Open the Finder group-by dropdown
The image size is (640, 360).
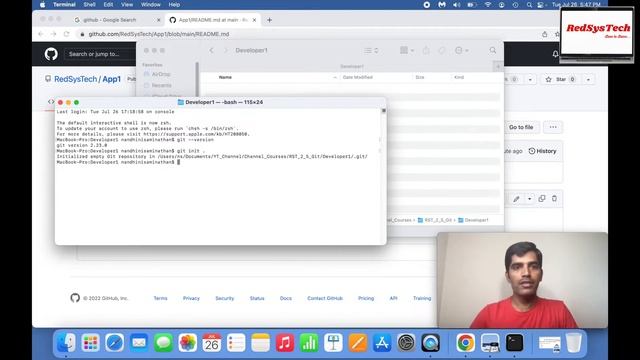tap(407, 50)
